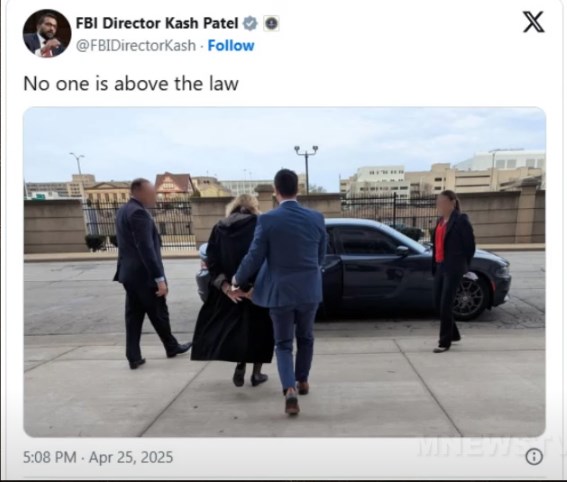The image size is (567, 482).
Task: Click the man in dark suit on left
Action: coord(148,273)
